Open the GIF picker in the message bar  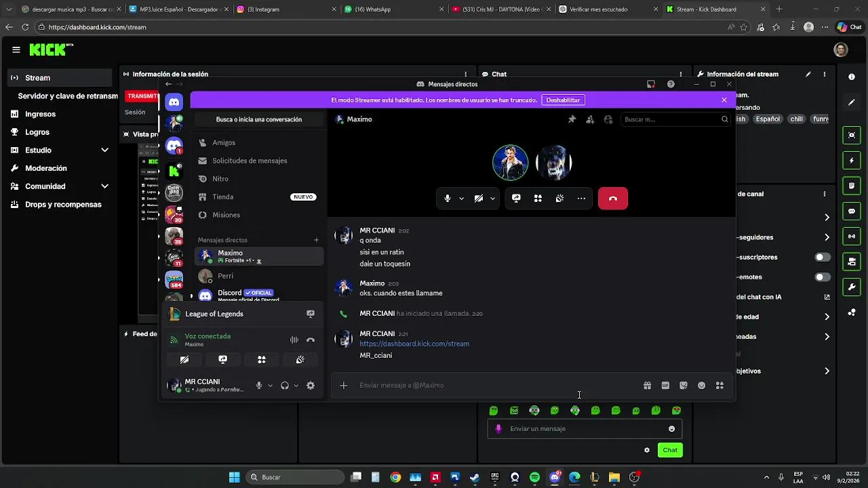click(665, 385)
